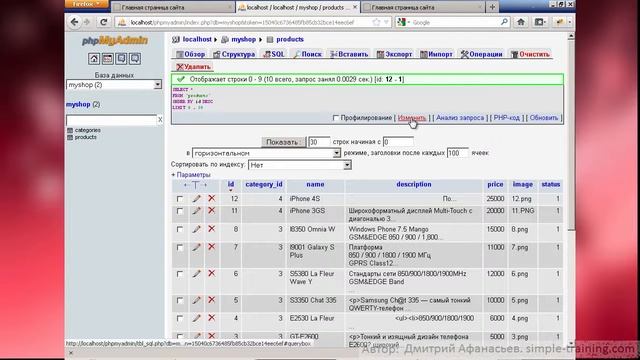This screenshot has width=640, height=360.
Task: Click the Обновить link
Action: point(544,118)
